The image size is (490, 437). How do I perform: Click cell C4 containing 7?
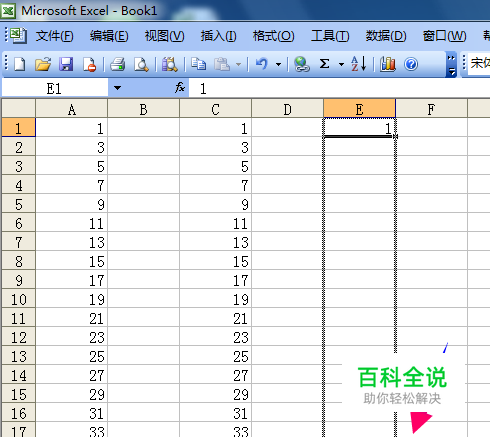coord(215,185)
